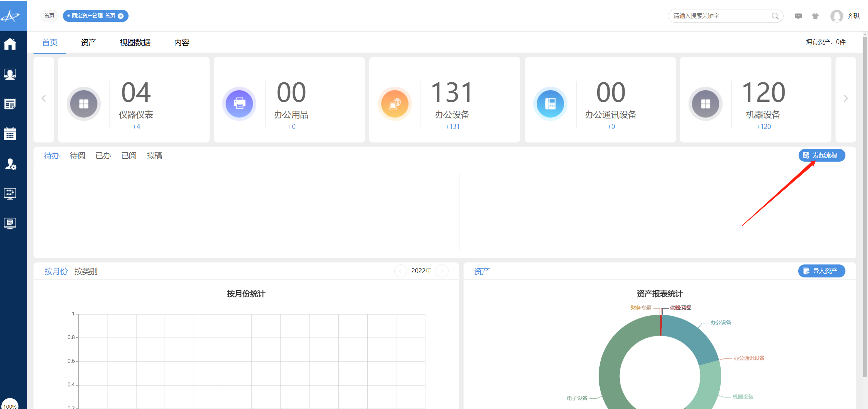
Task: Click the 办公设备 orange computer icon
Action: tap(395, 104)
